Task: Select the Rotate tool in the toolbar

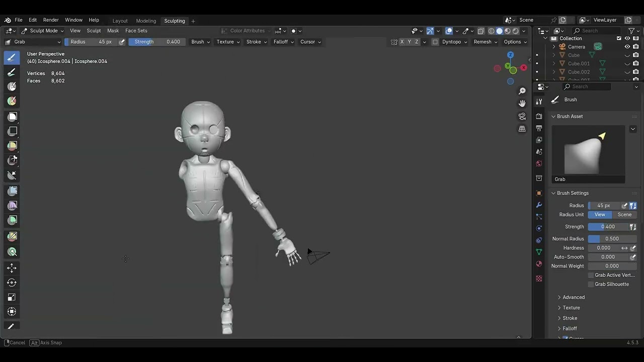Action: click(x=12, y=283)
